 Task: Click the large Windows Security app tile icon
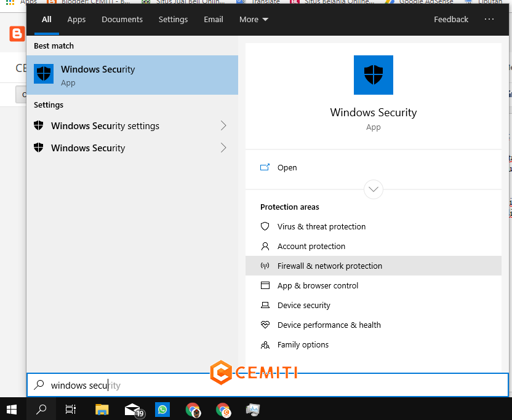373,75
